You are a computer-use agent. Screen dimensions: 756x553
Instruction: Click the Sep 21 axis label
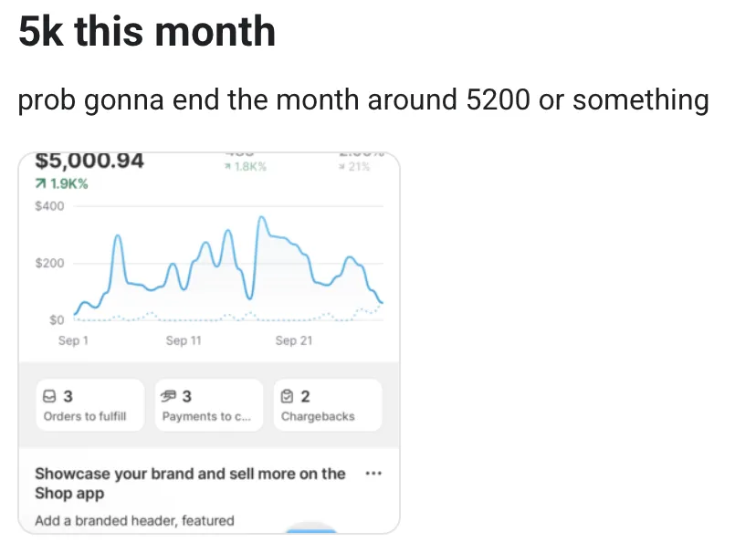(294, 340)
